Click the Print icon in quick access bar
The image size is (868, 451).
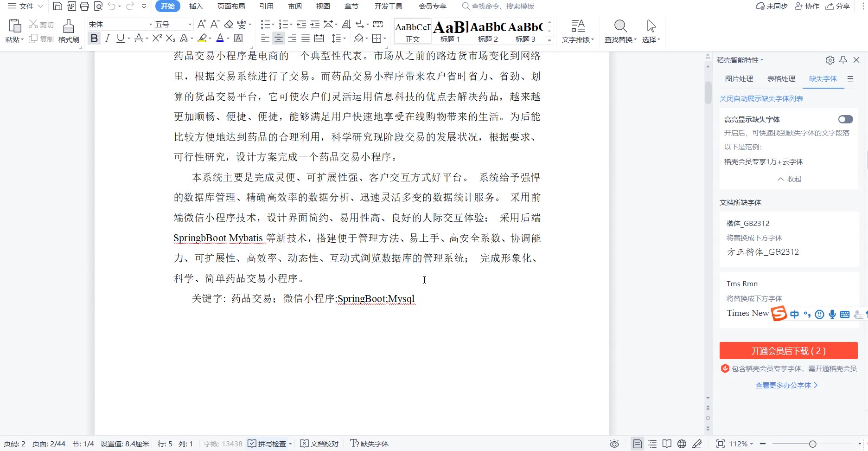pos(84,6)
